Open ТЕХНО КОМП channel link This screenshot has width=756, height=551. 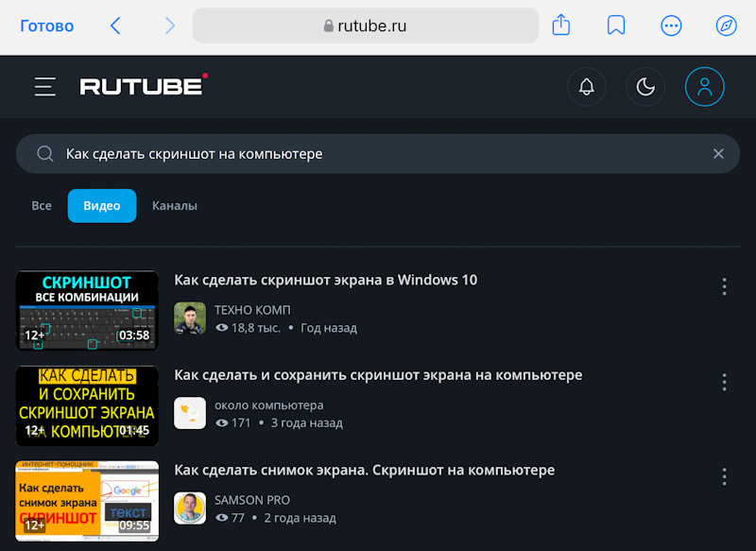(252, 310)
